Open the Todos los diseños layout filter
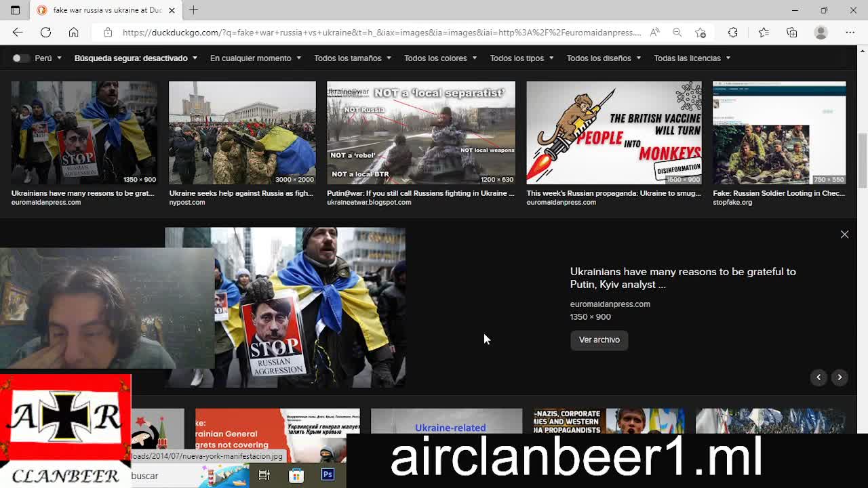 tap(604, 58)
